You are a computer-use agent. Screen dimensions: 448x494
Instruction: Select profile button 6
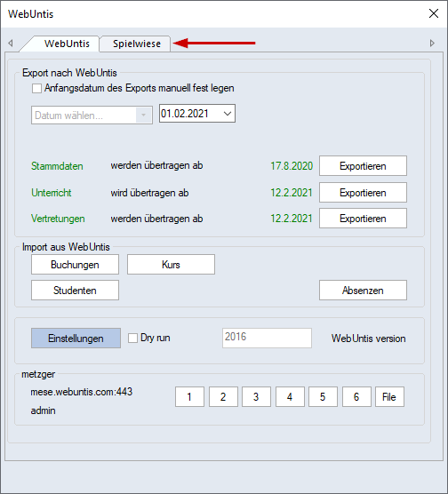(x=356, y=396)
